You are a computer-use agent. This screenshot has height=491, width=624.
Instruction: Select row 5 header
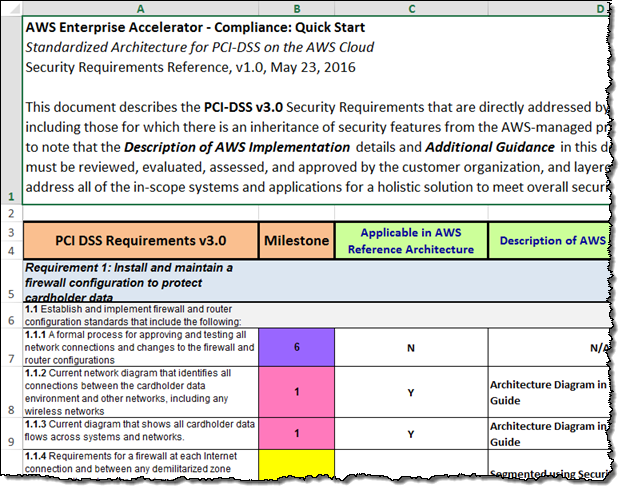(x=12, y=281)
